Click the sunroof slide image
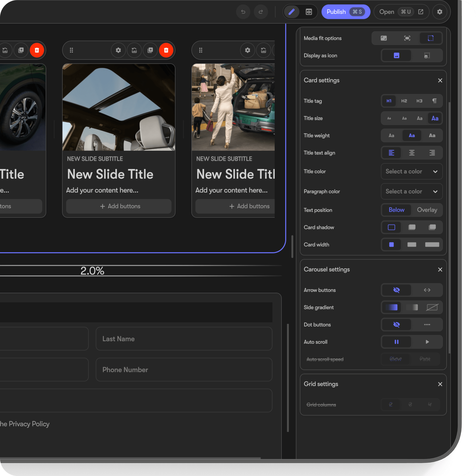This screenshot has width=476, height=476. point(119,107)
